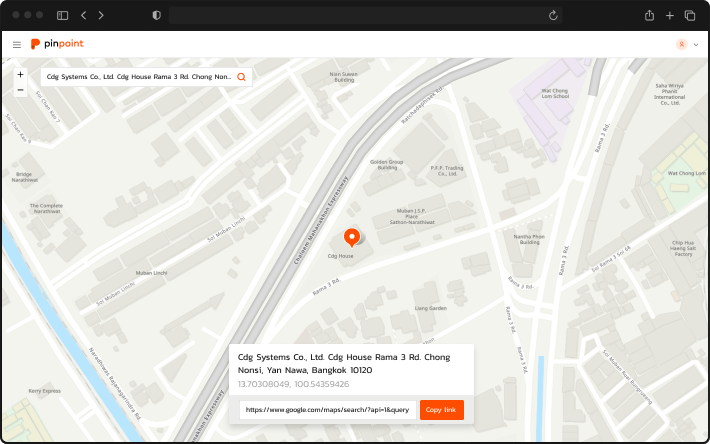
Task: Click the Liang Garden map label
Action: [431, 308]
